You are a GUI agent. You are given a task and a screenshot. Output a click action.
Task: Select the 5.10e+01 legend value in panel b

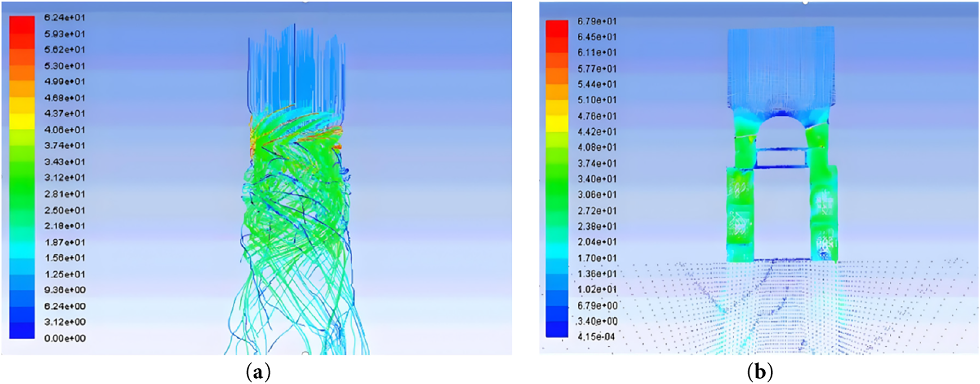pos(597,100)
